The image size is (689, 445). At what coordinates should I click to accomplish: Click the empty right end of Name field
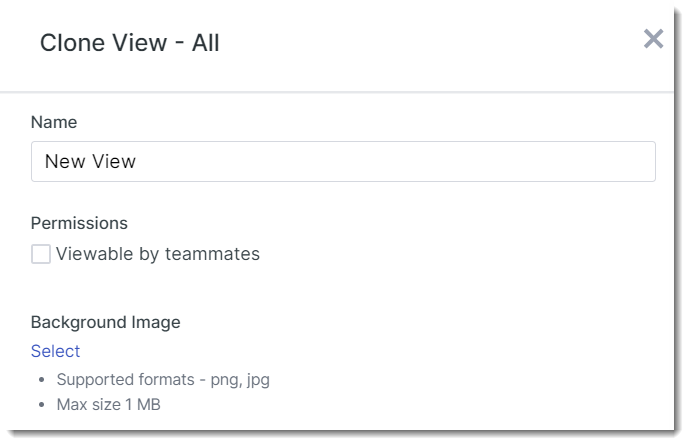click(600, 162)
